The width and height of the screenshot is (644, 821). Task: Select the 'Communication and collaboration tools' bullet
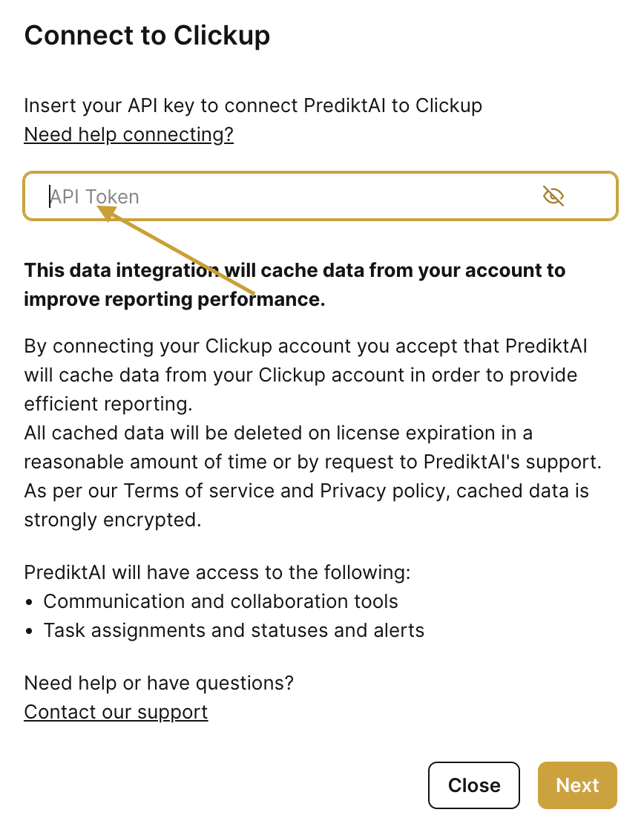point(220,601)
